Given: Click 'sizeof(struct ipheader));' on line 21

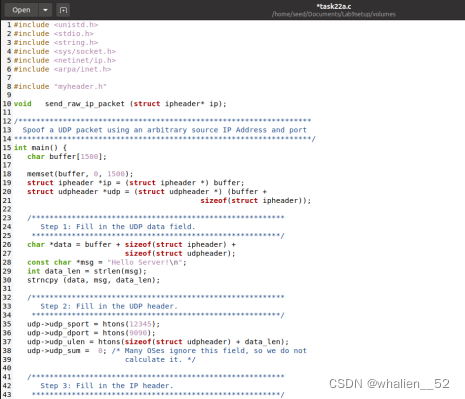Looking at the screenshot, I should (256, 200).
